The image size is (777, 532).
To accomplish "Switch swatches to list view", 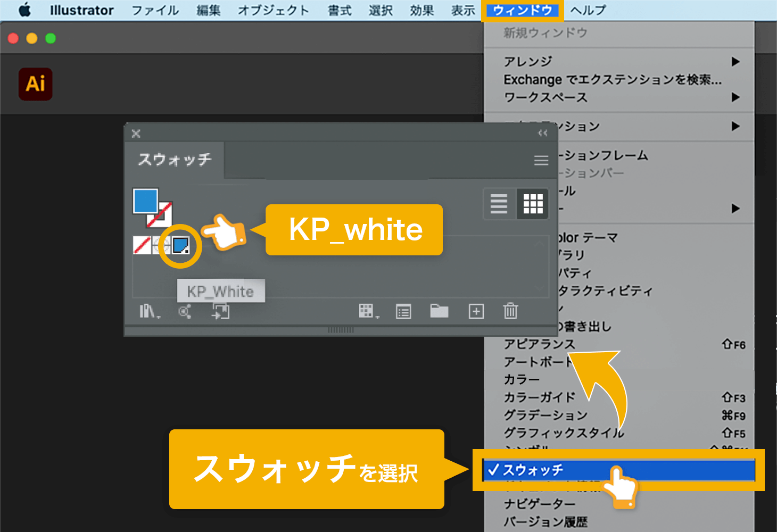I will [499, 204].
